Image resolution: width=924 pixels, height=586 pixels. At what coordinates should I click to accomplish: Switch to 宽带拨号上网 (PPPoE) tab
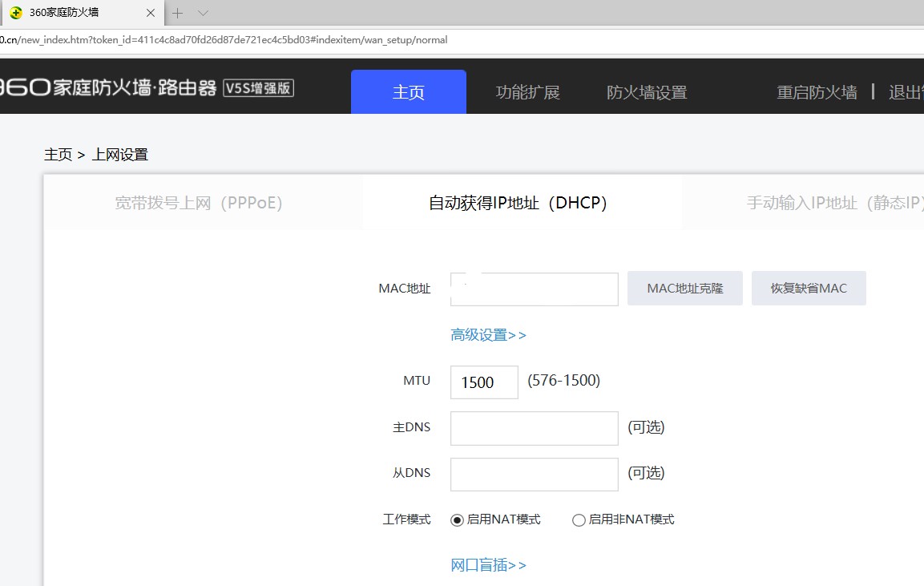coord(199,203)
